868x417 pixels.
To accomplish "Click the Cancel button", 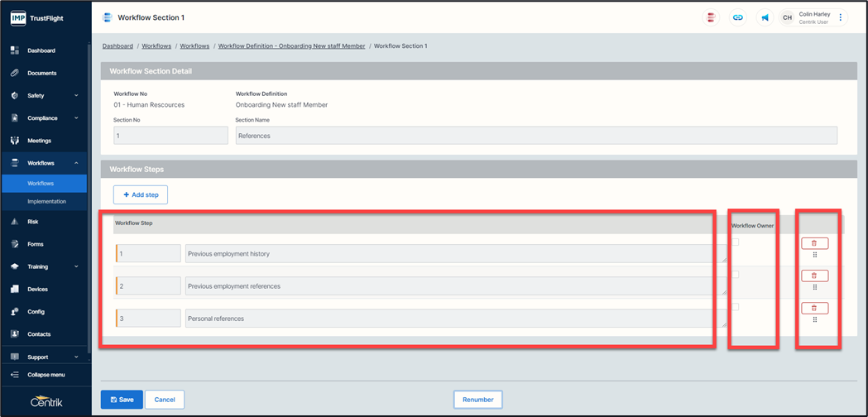I will click(165, 400).
